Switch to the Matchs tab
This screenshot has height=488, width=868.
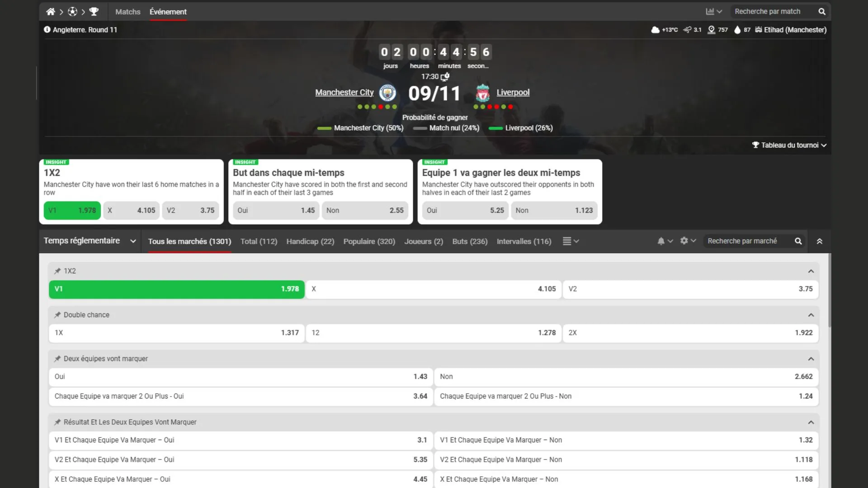[x=127, y=12]
